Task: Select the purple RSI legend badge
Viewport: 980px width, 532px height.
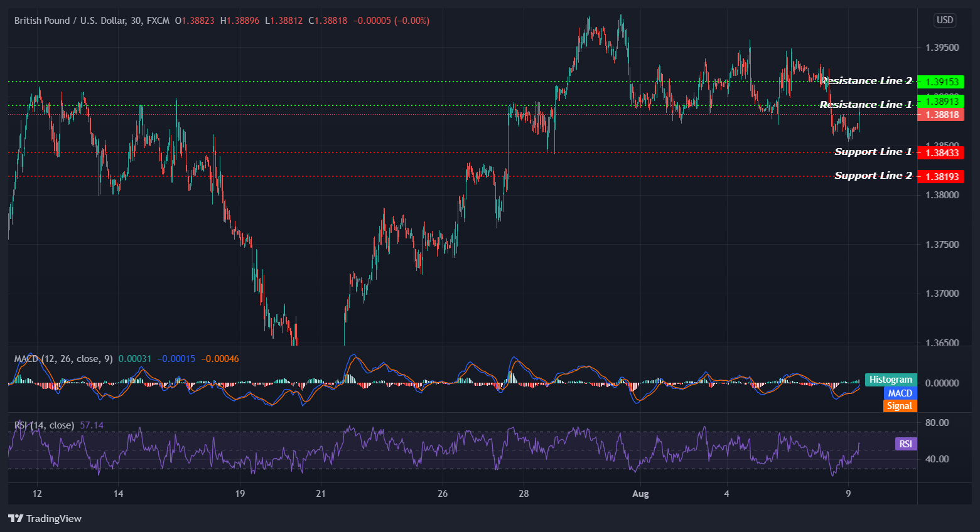Action: [905, 444]
